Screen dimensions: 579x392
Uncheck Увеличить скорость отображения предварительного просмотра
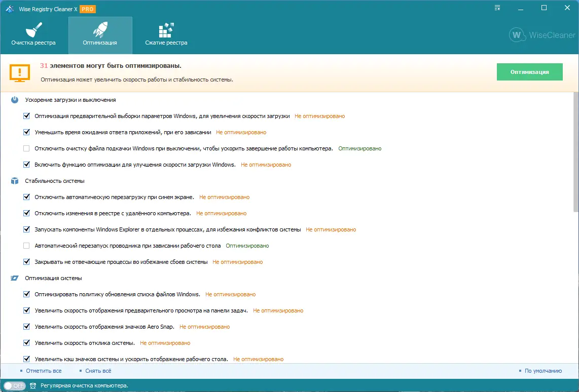(x=26, y=311)
